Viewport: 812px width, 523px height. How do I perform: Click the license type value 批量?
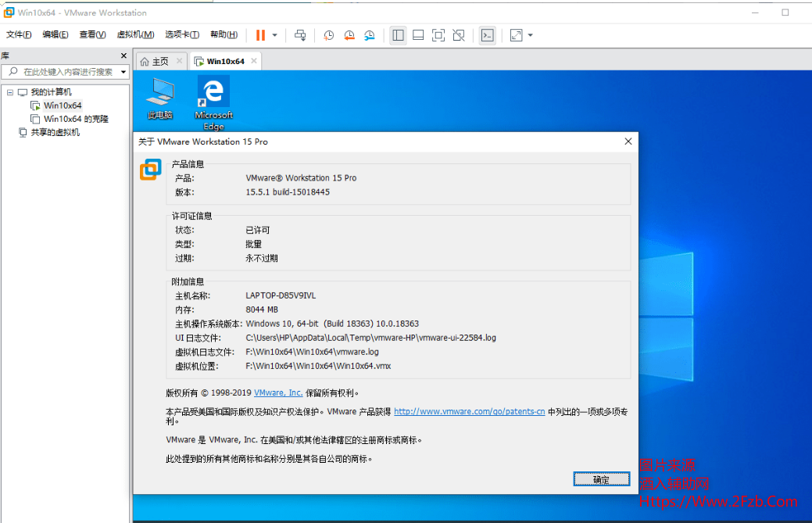(x=254, y=245)
